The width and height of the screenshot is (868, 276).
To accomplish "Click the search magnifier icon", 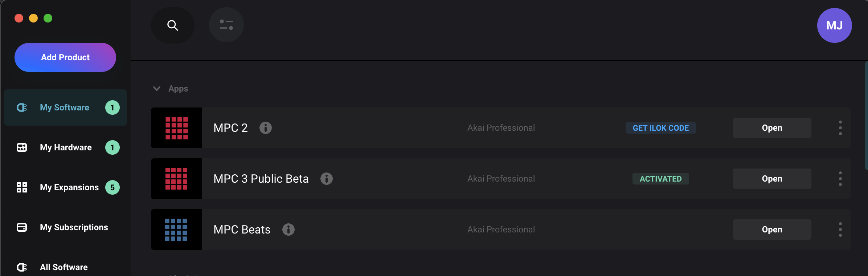I will pyautogui.click(x=173, y=25).
